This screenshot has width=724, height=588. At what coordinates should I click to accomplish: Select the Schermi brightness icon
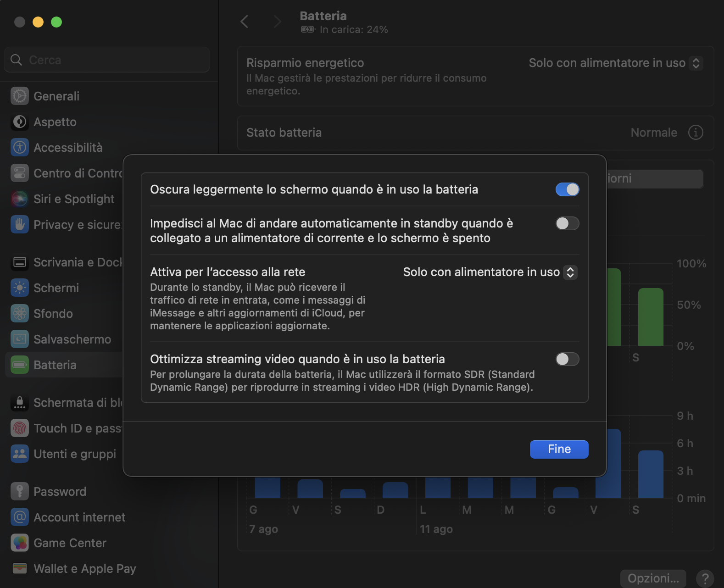19,288
